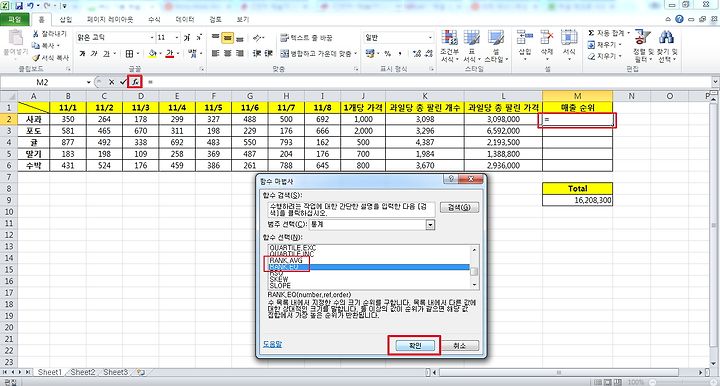Click increase font size button

click(187, 38)
